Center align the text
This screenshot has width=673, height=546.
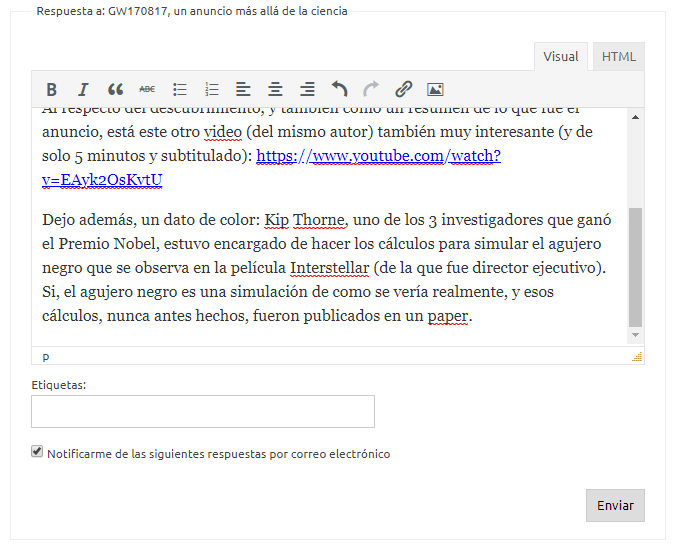point(275,89)
